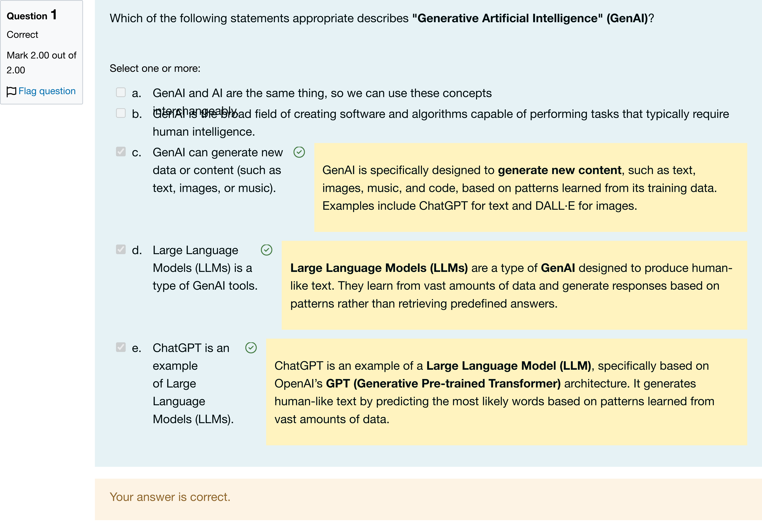Viewport: 762px width, 532px height.
Task: Click the feedback box about GPT architecture
Action: [x=507, y=392]
